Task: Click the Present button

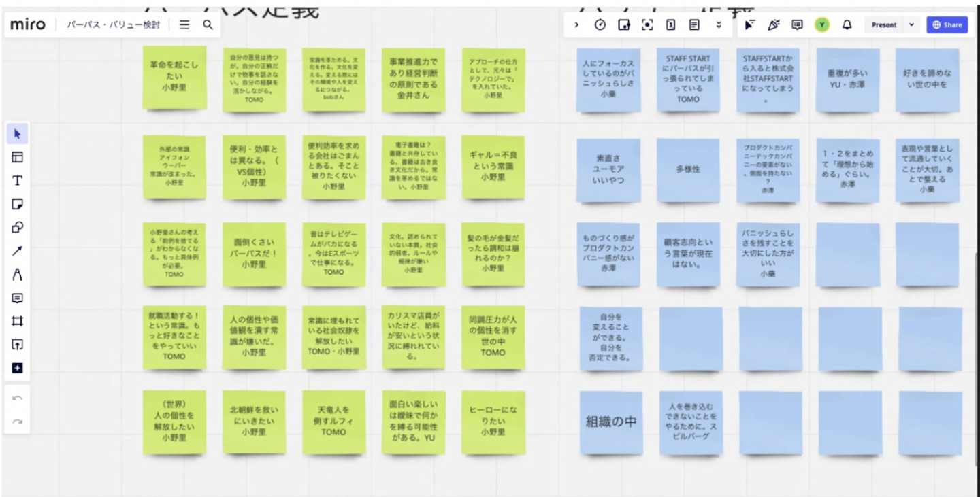Action: tap(884, 24)
